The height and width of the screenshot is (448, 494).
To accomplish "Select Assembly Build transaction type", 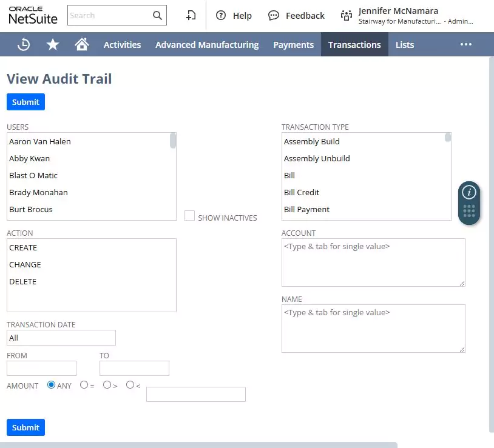I will [x=364, y=142].
